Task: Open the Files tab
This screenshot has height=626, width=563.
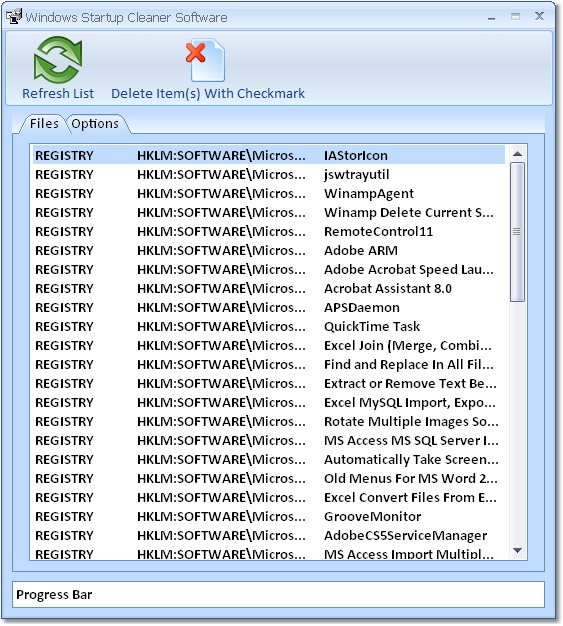Action: click(44, 124)
